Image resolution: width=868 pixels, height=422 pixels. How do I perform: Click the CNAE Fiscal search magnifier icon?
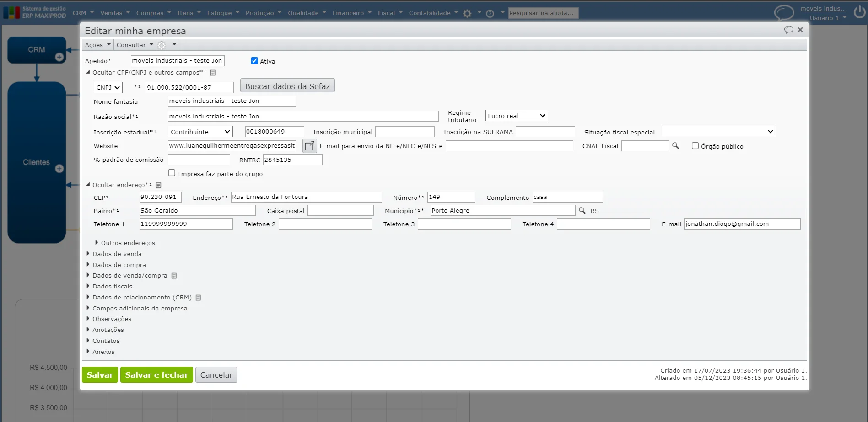[675, 146]
